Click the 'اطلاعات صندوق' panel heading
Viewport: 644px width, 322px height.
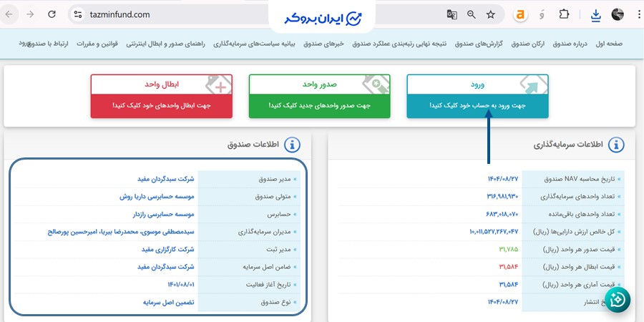(253, 145)
